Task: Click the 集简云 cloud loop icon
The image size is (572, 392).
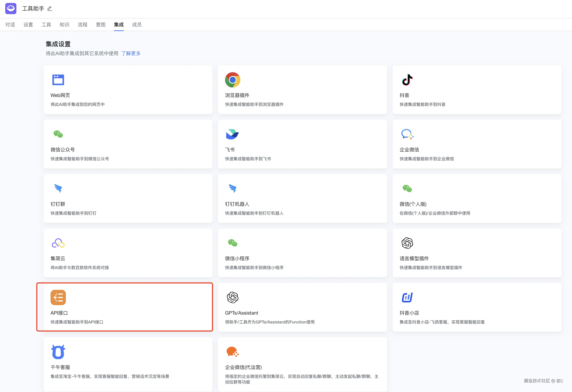Action: [x=58, y=243]
